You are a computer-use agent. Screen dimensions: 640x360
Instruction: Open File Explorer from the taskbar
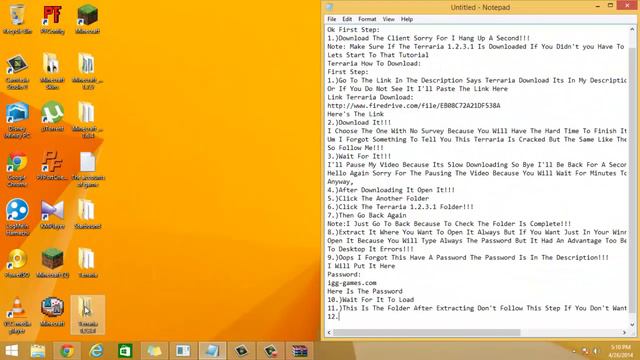coord(38,351)
